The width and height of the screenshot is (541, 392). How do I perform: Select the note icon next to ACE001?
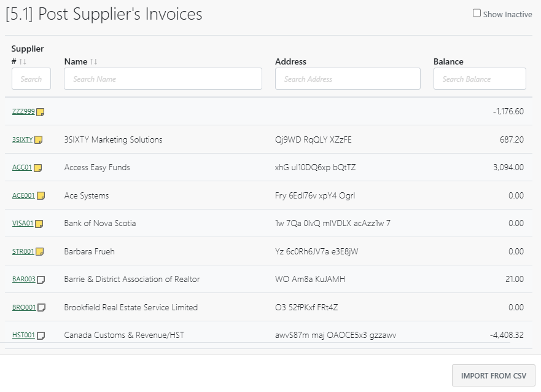(39, 195)
